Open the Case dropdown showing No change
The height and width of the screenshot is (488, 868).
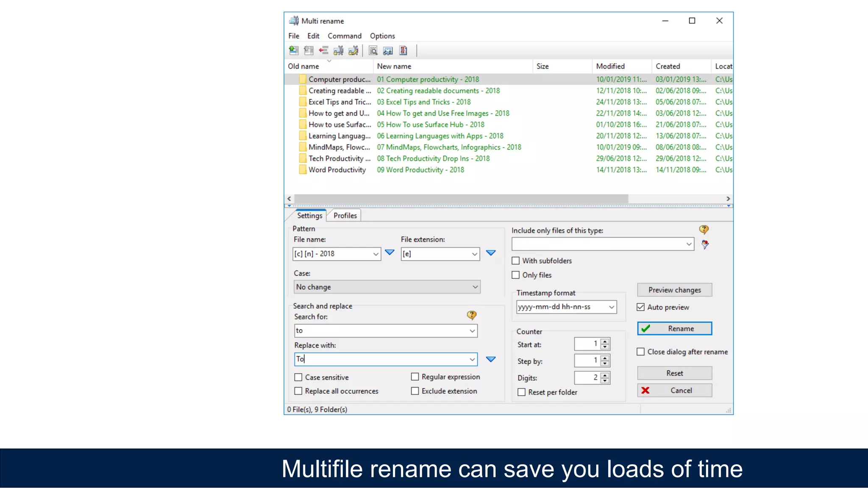coord(387,287)
